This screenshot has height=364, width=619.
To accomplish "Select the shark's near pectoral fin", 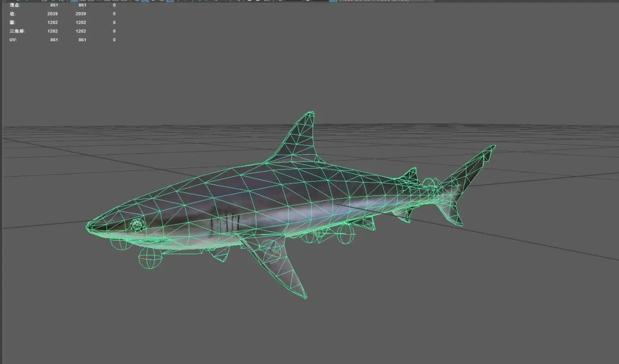I will 279,266.
